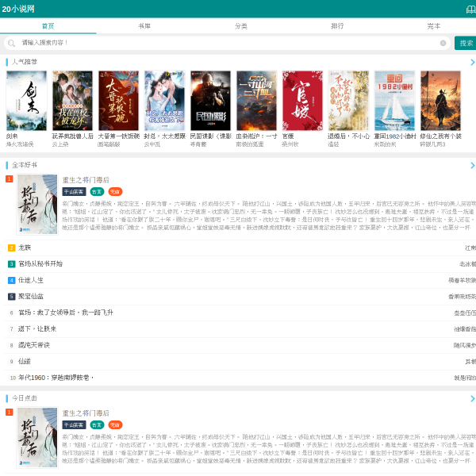Click the 今日点击 section heading

(x=25, y=398)
